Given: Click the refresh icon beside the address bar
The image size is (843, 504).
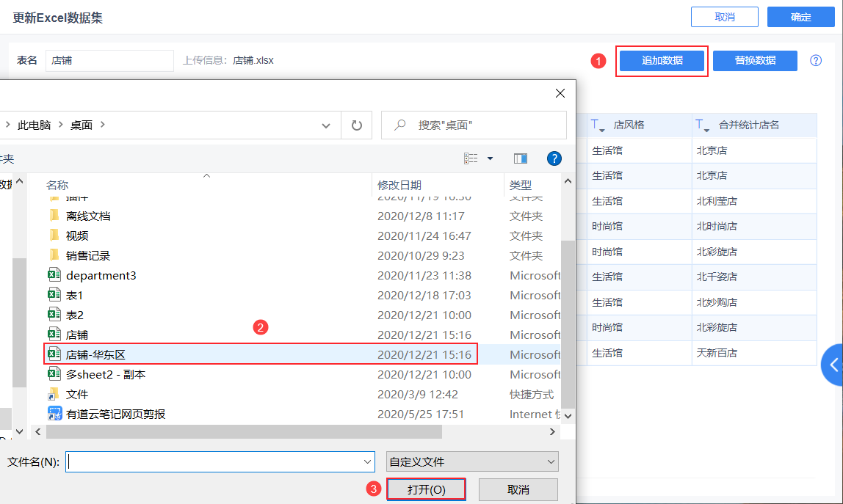Looking at the screenshot, I should 356,125.
